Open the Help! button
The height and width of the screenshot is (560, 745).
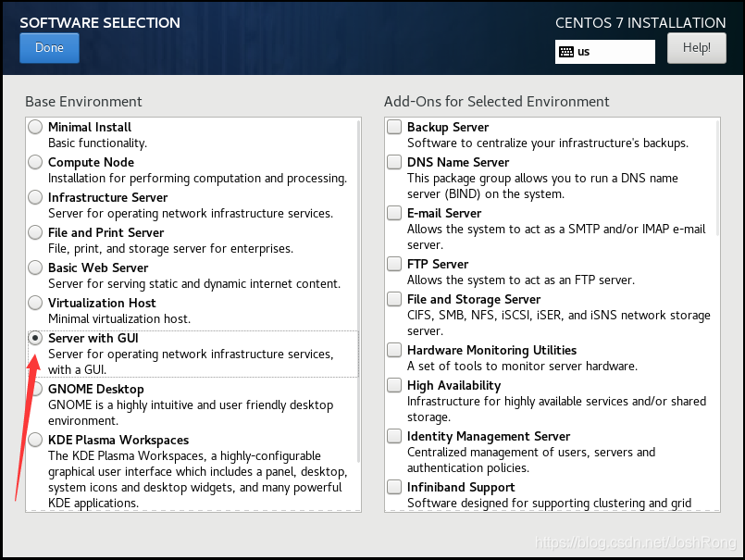697,48
